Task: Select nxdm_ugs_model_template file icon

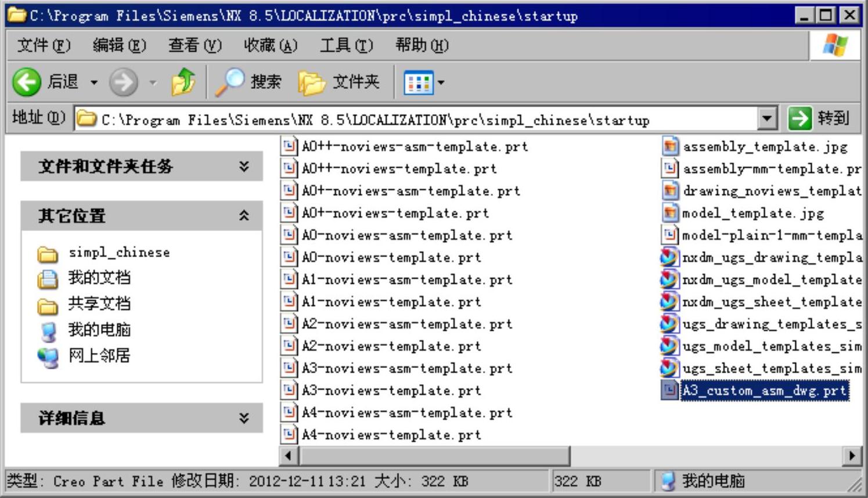Action: point(670,279)
